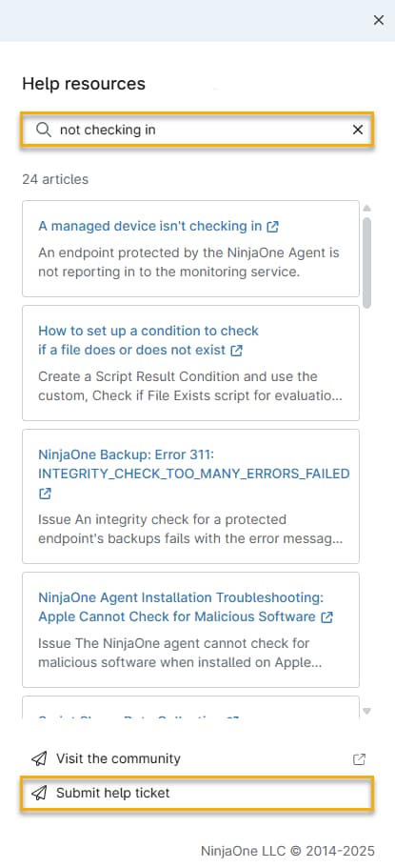Click paper plane icon beside Submit help ticket
395x868 pixels.
tap(39, 794)
